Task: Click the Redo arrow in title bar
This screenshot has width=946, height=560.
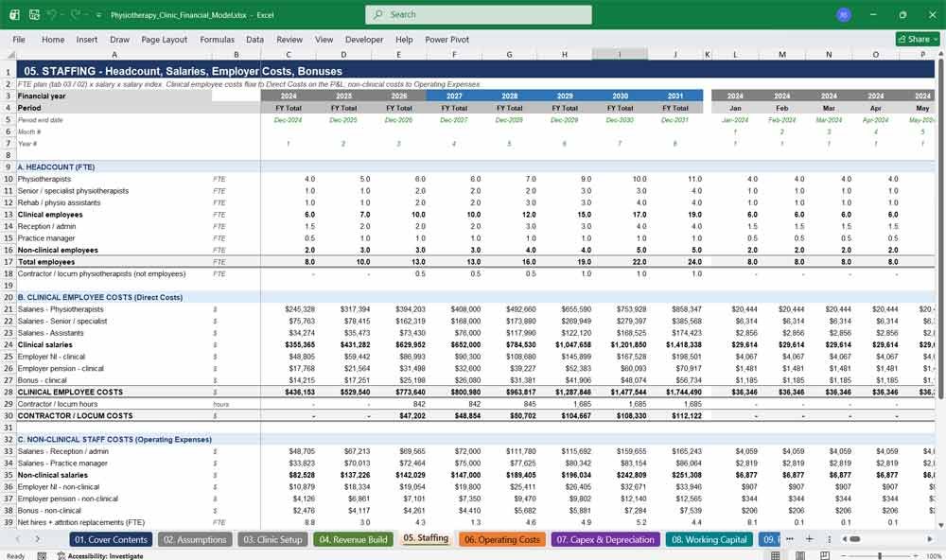Action: [76, 14]
